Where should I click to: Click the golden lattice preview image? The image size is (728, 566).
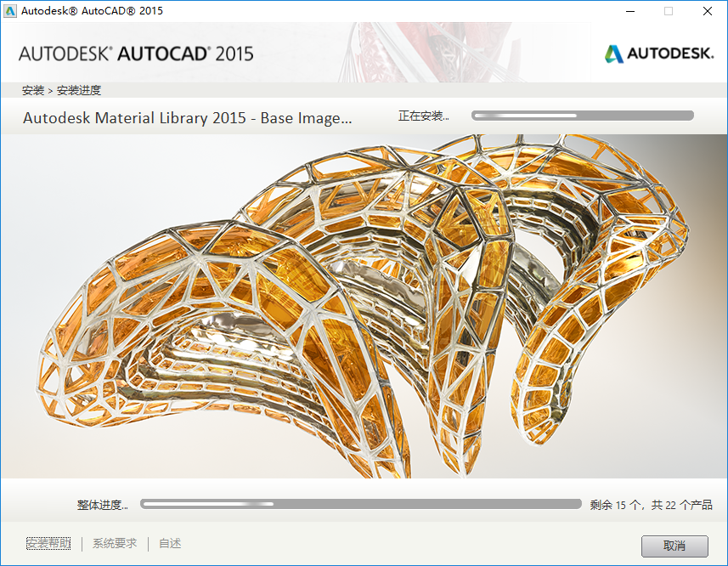click(x=364, y=310)
